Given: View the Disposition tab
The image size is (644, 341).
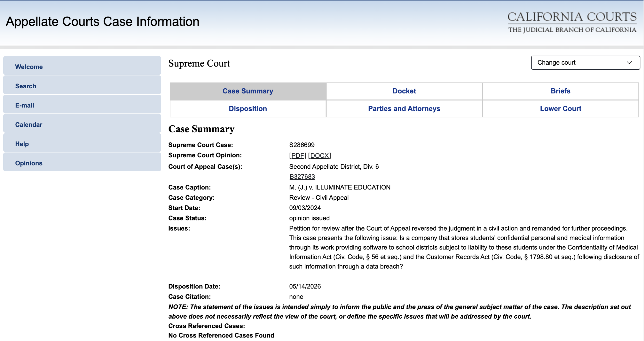Looking at the screenshot, I should [x=248, y=109].
